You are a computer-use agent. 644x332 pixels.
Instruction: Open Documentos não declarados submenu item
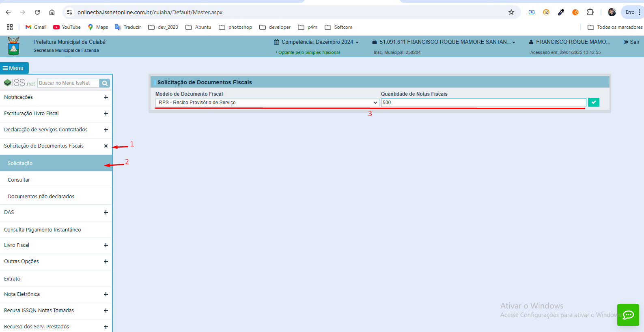41,197
